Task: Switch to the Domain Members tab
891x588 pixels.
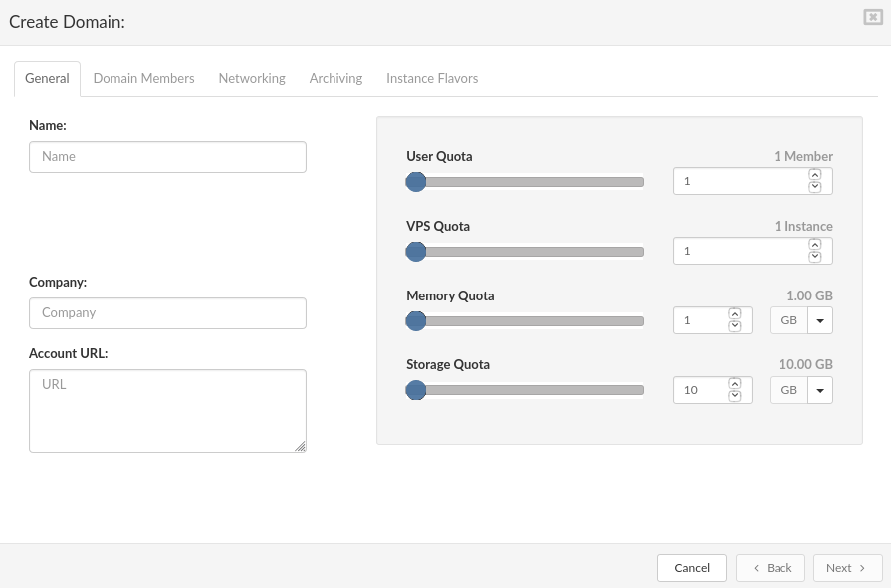Action: (x=143, y=78)
